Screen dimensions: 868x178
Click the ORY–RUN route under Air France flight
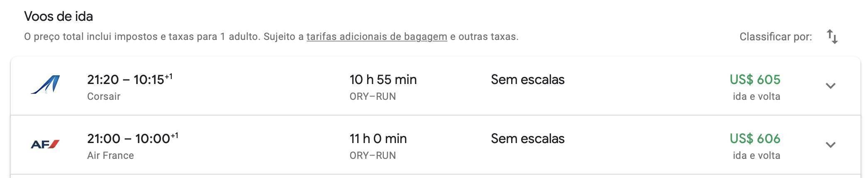click(373, 156)
